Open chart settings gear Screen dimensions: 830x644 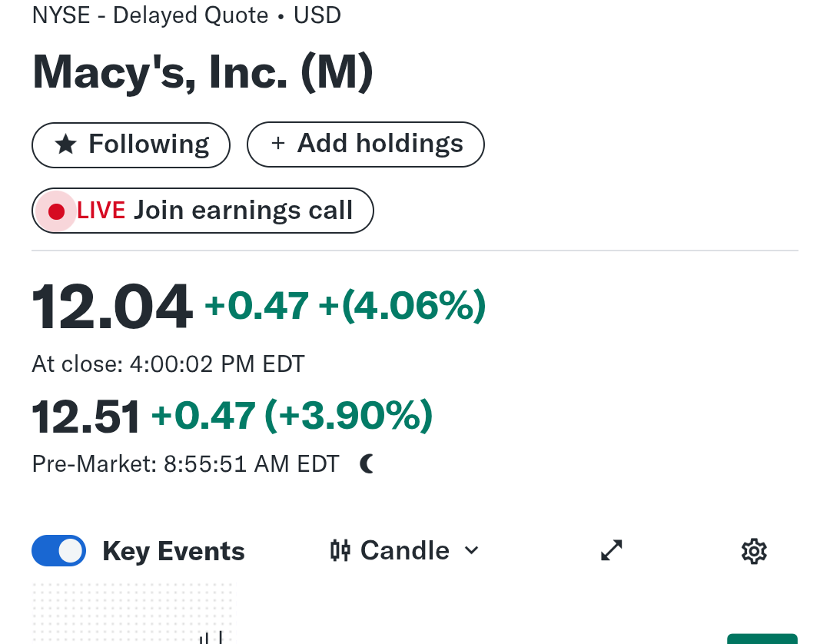coord(754,551)
